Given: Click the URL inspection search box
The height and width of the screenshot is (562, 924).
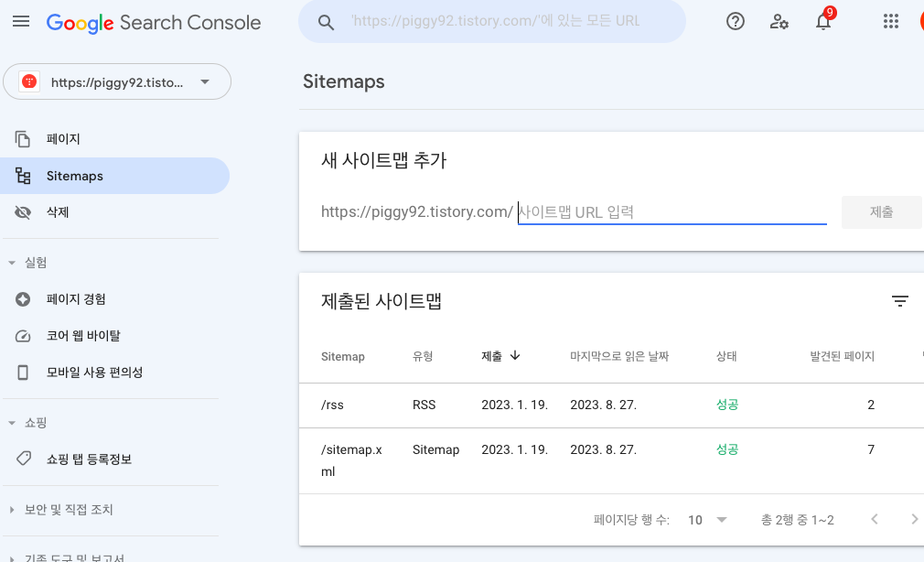Looking at the screenshot, I should 492,22.
